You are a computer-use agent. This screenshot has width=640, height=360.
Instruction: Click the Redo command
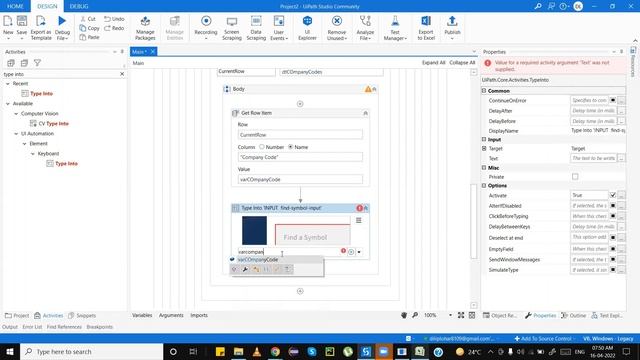pyautogui.click(x=114, y=28)
